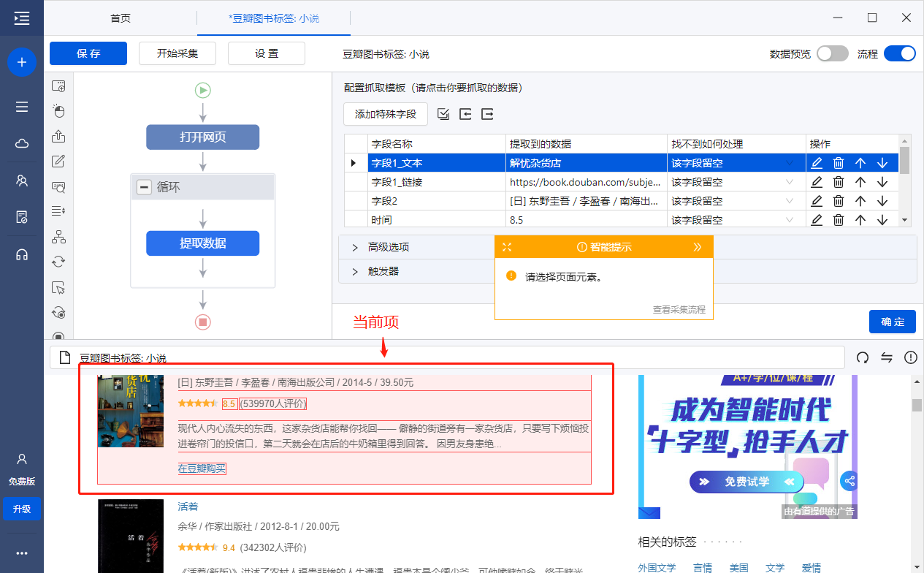This screenshot has width=924, height=573.
Task: Click the select-all fields checkmark icon
Action: tap(443, 114)
